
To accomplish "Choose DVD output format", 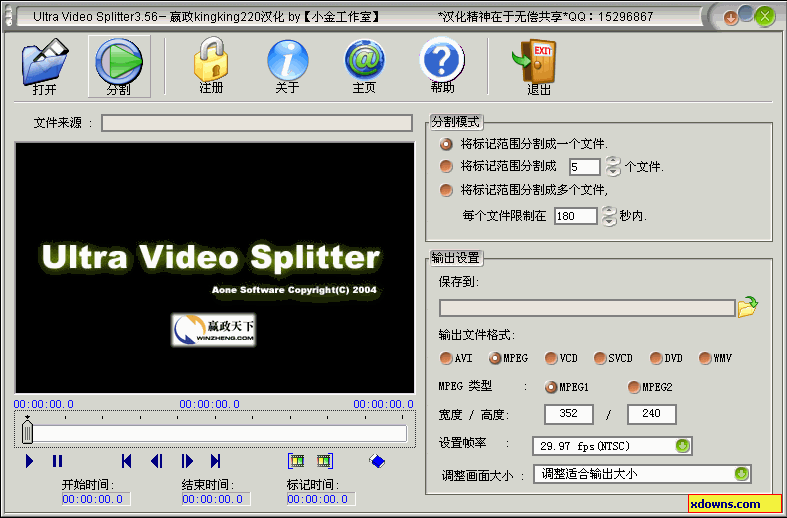I will (x=655, y=358).
